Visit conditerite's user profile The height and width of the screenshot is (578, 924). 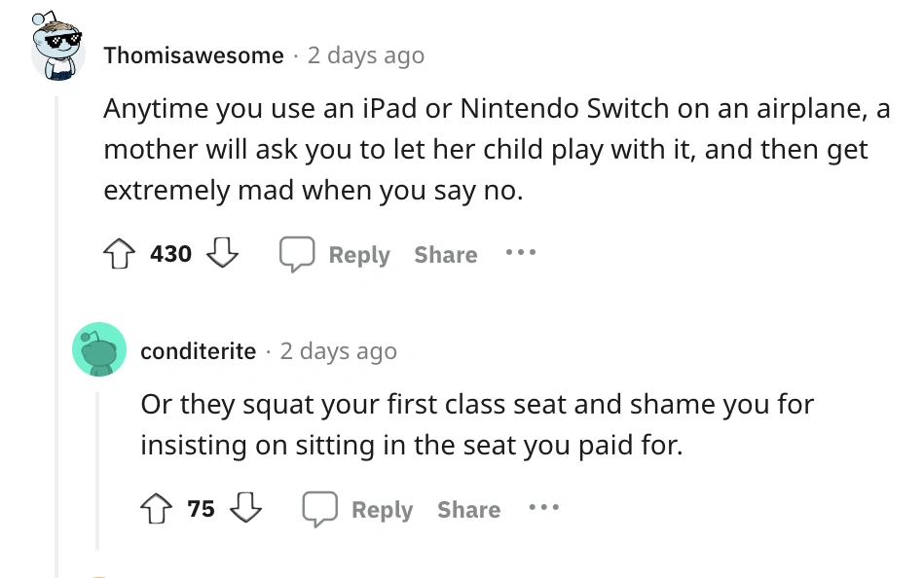tap(198, 350)
